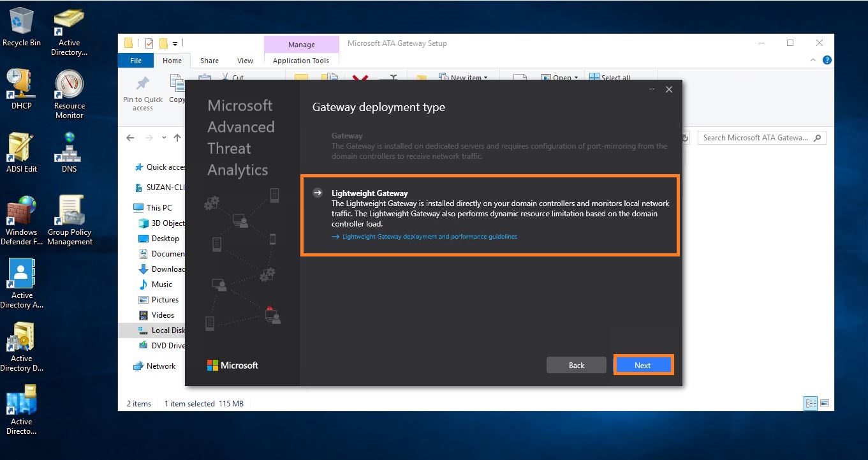This screenshot has height=460, width=868.
Task: Open the Recycle Bin desktop icon
Action: 22,27
